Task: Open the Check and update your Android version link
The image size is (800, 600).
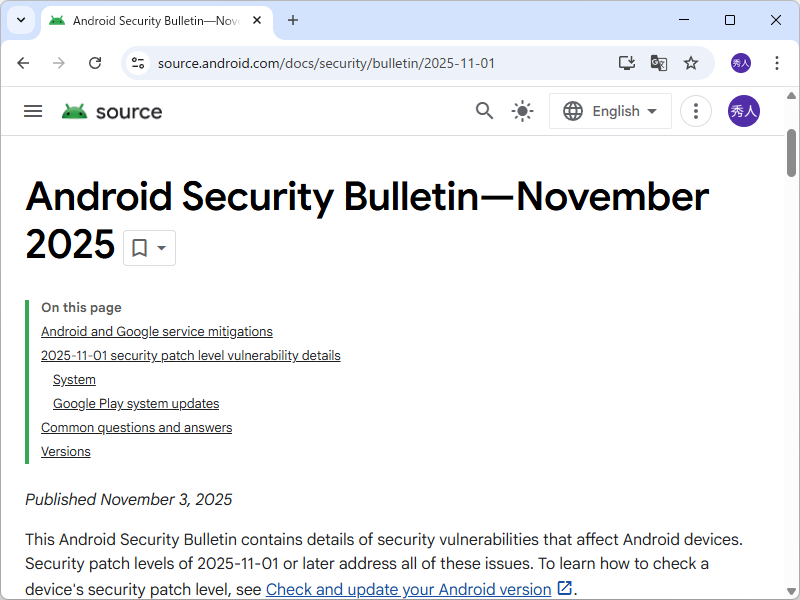Action: 410,589
